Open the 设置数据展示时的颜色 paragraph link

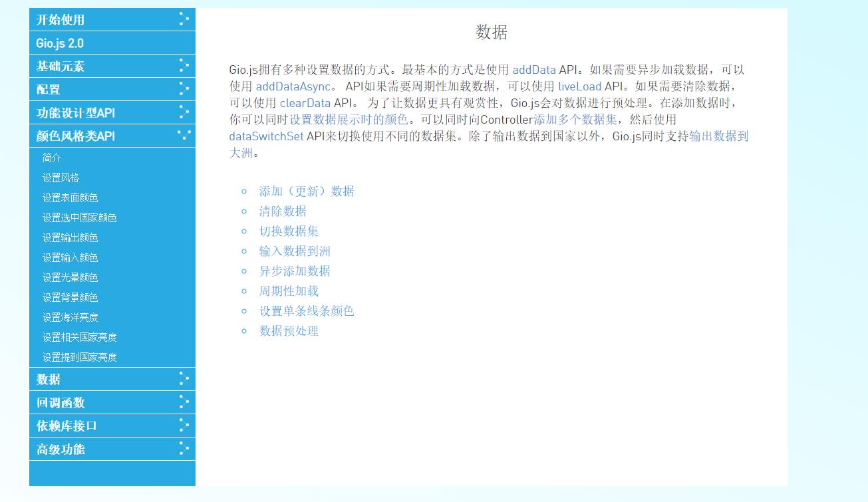click(349, 119)
